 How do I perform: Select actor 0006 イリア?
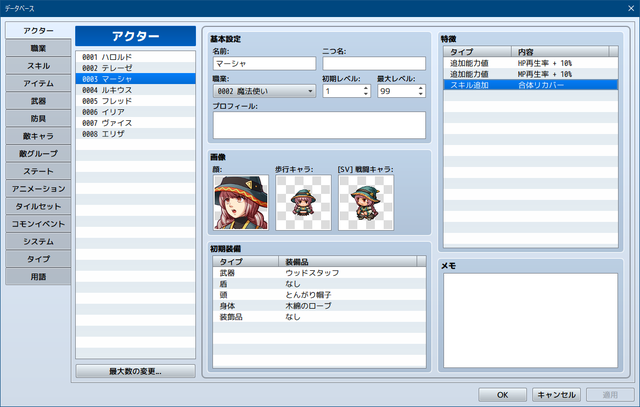point(136,112)
